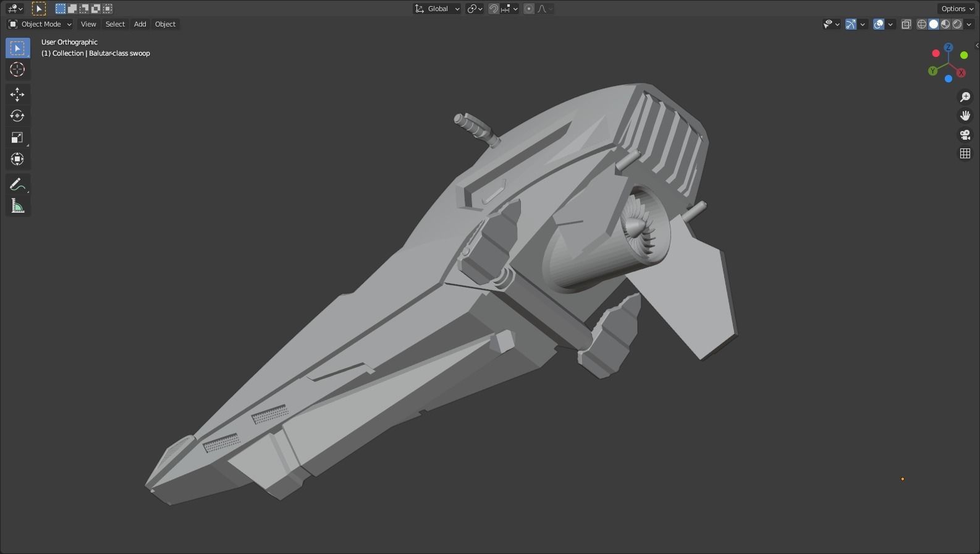Click the 'Balutar-class swoop' collection label
Viewport: 980px width, 554px height.
click(x=119, y=53)
